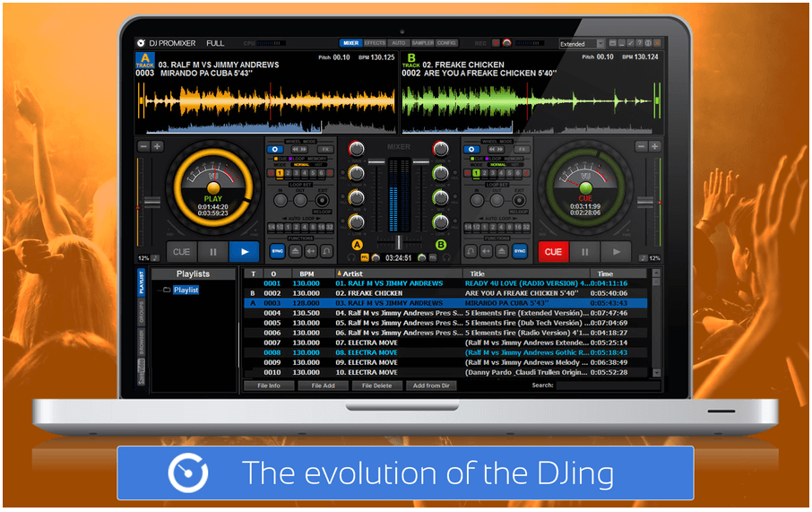
Task: Select deck B seek wheel mode arrows
Action: click(x=497, y=149)
